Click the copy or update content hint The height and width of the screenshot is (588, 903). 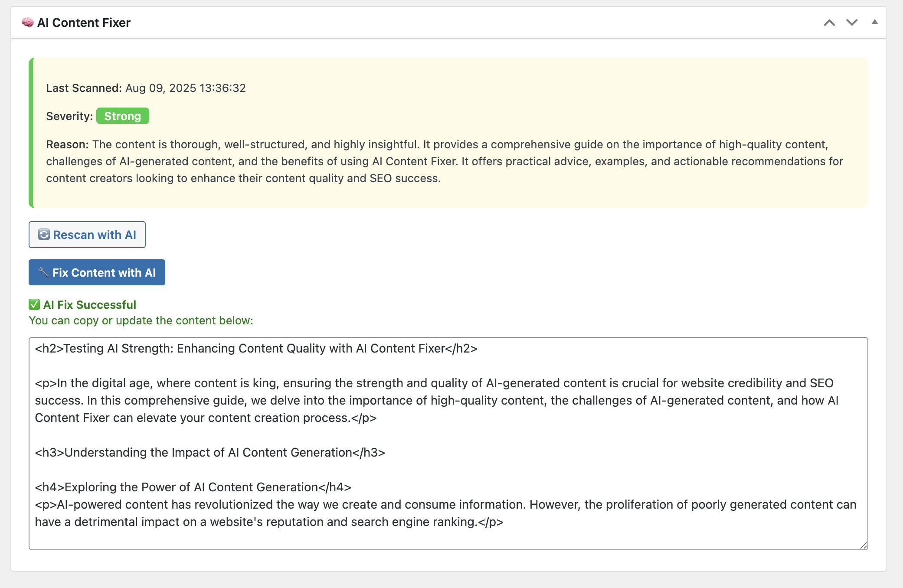[141, 320]
